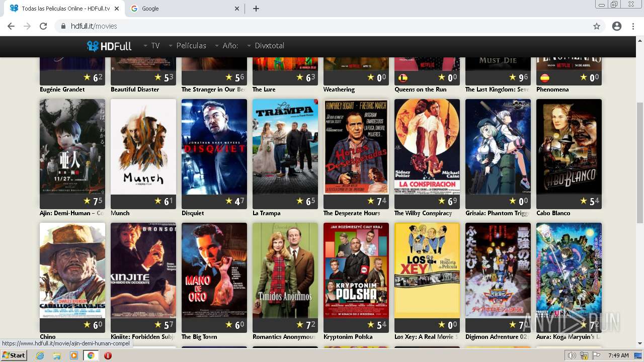Expand the Año dropdown menu
Viewport: 644px width, 362px height.
pyautogui.click(x=226, y=46)
